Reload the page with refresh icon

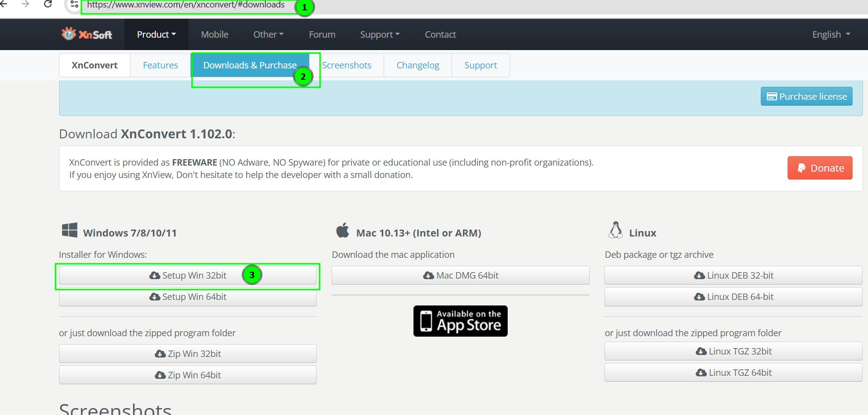pos(48,4)
